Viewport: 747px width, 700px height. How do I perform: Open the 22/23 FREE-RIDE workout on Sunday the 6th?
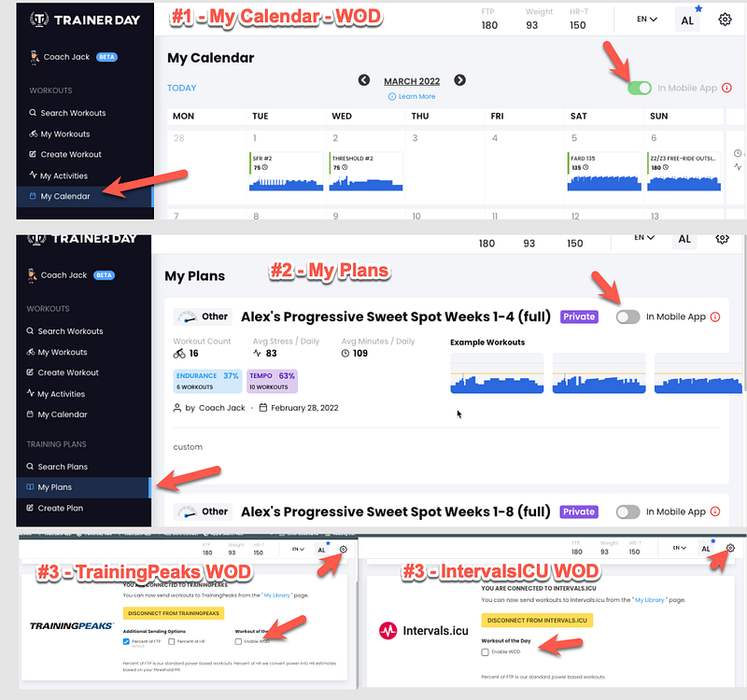[684, 172]
